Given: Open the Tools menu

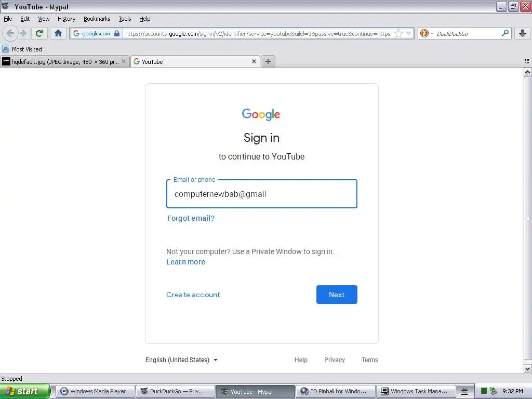Looking at the screenshot, I should coord(125,19).
